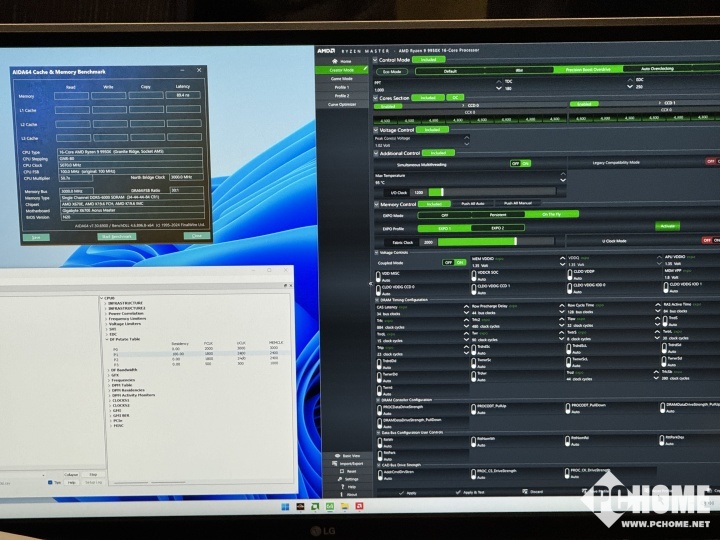Image resolution: width=720 pixels, height=540 pixels.
Task: Click Push All Manual button
Action: 518,203
